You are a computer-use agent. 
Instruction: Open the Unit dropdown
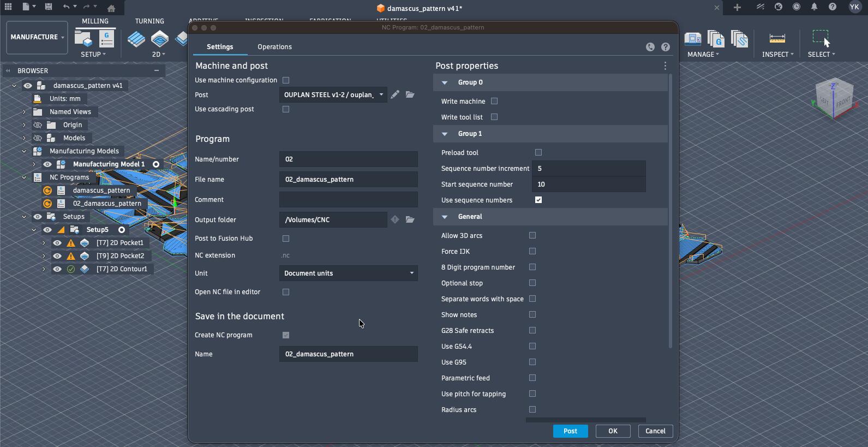348,273
